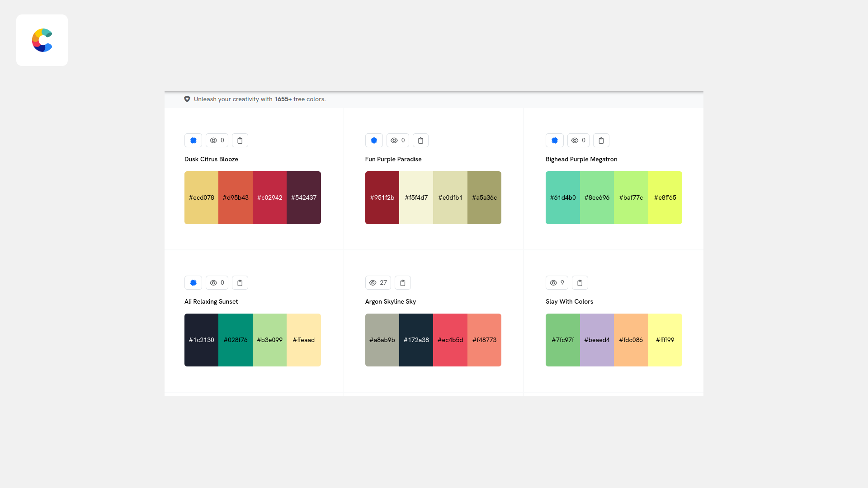
Task: Open the Bighead Purple Megatron palette title
Action: 581,159
